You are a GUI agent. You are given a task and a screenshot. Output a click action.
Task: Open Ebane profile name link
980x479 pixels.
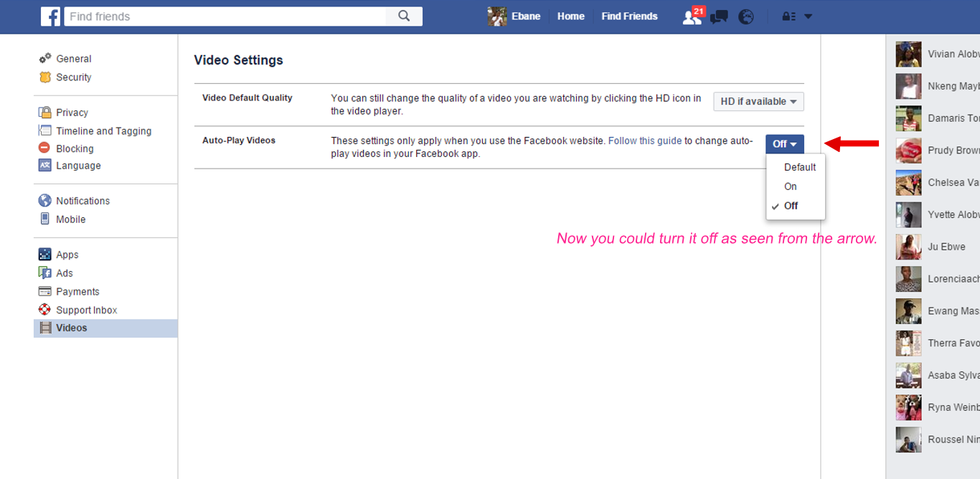pos(526,16)
